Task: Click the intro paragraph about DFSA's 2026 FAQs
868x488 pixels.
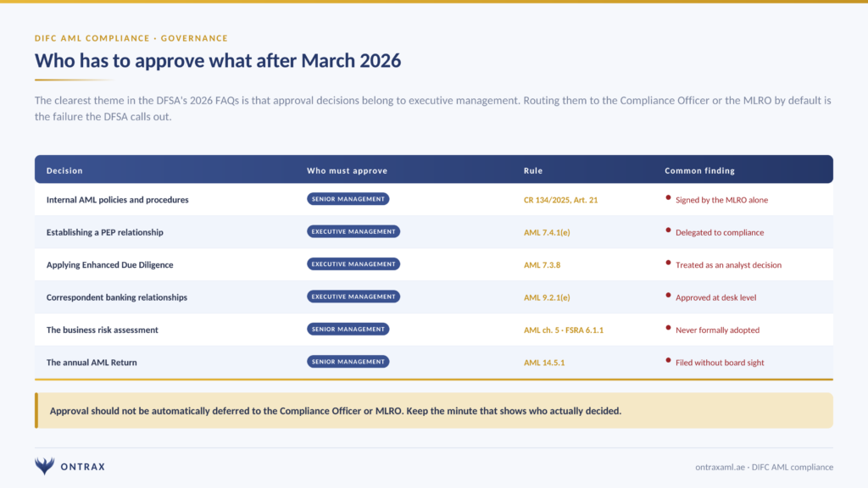Action: click(433, 108)
